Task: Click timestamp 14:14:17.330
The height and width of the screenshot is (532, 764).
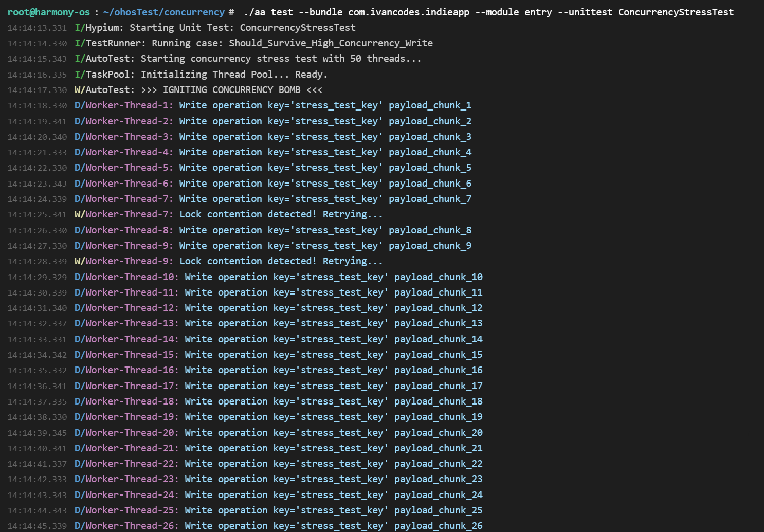Action: click(x=37, y=90)
